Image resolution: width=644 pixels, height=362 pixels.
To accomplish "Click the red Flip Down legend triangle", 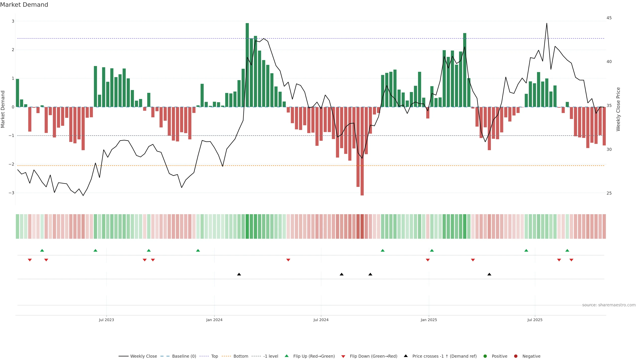I will click(343, 356).
